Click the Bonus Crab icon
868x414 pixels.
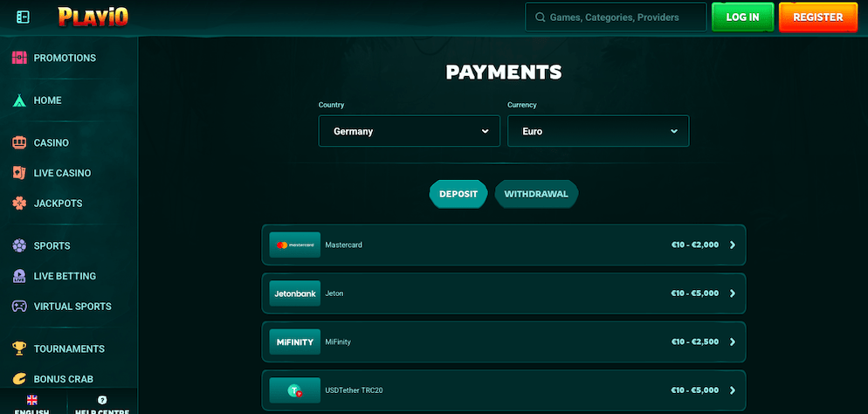(19, 378)
